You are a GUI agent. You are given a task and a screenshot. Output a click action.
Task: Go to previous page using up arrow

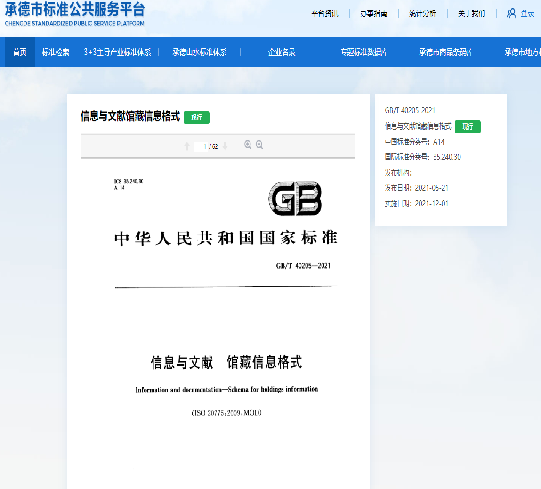coord(187,146)
